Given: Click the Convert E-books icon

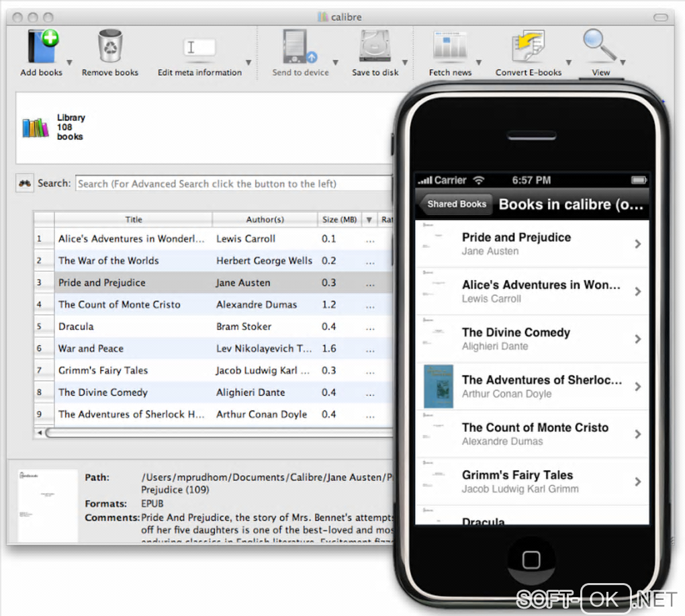Looking at the screenshot, I should 528,46.
